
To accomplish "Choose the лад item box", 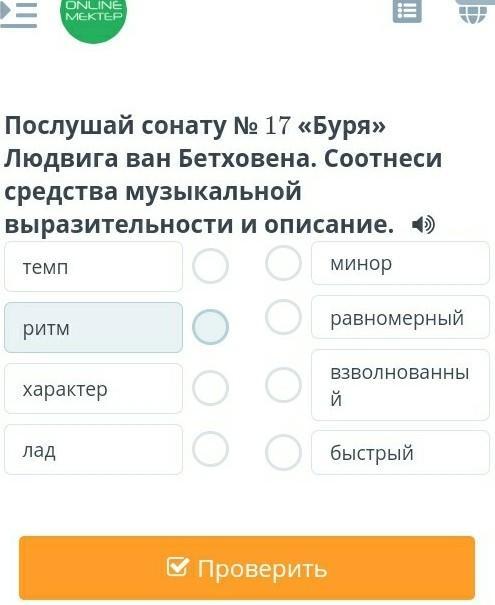I will 93,450.
